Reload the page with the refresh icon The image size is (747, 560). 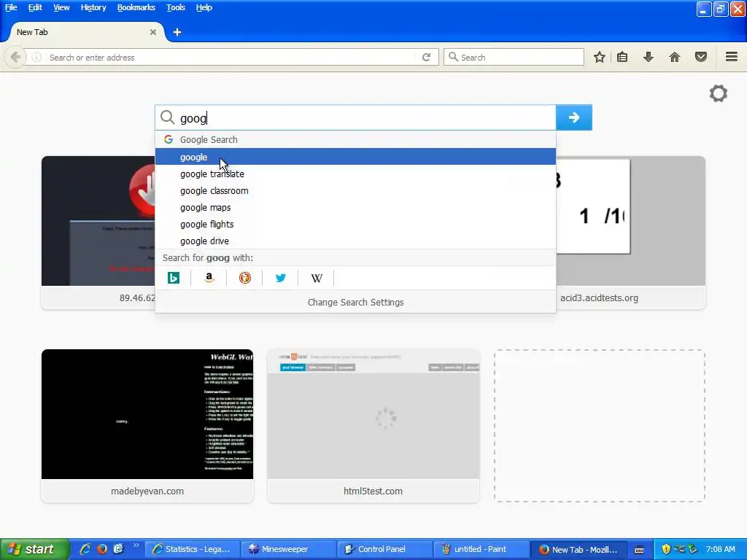point(426,57)
